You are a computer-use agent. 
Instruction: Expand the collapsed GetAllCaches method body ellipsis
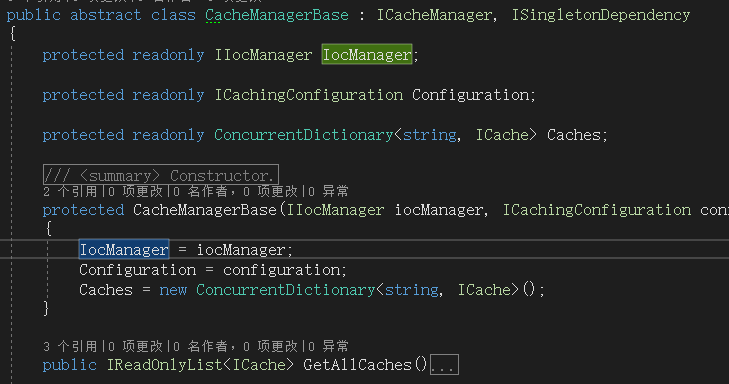[x=444, y=364]
